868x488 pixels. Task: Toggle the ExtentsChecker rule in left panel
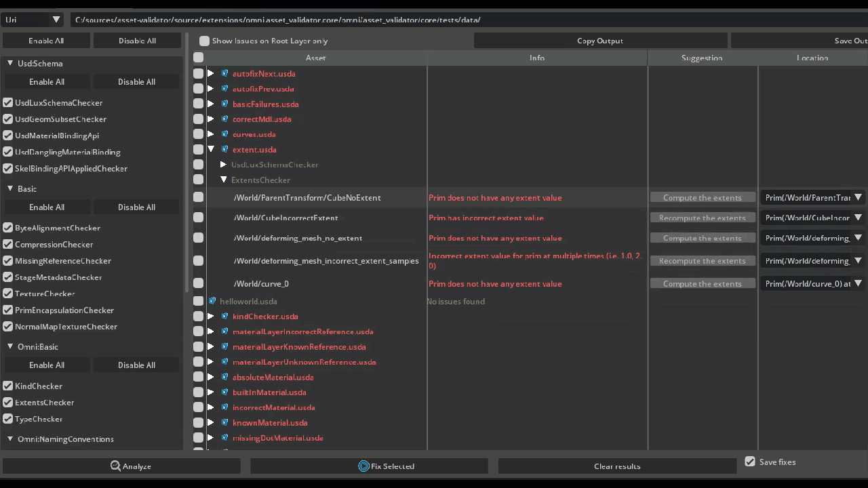[8, 403]
